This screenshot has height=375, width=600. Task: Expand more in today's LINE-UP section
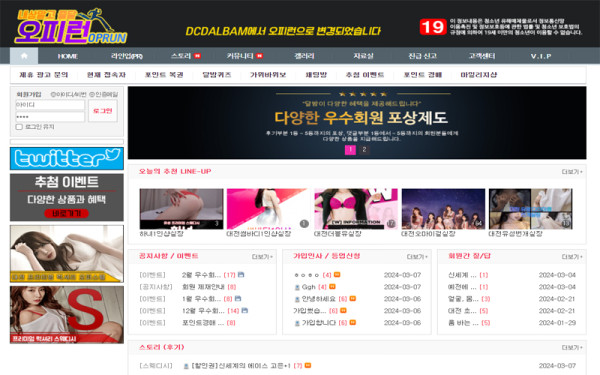click(x=572, y=172)
